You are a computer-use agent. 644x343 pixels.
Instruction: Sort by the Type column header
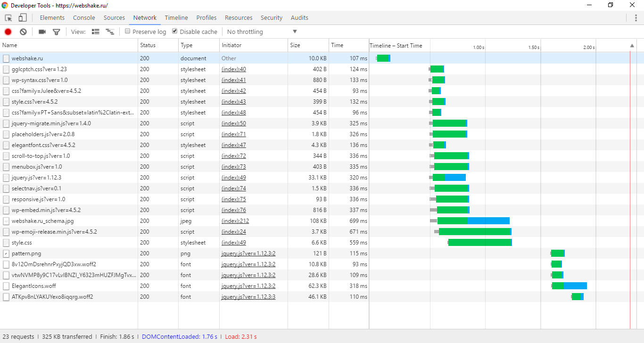(x=199, y=46)
